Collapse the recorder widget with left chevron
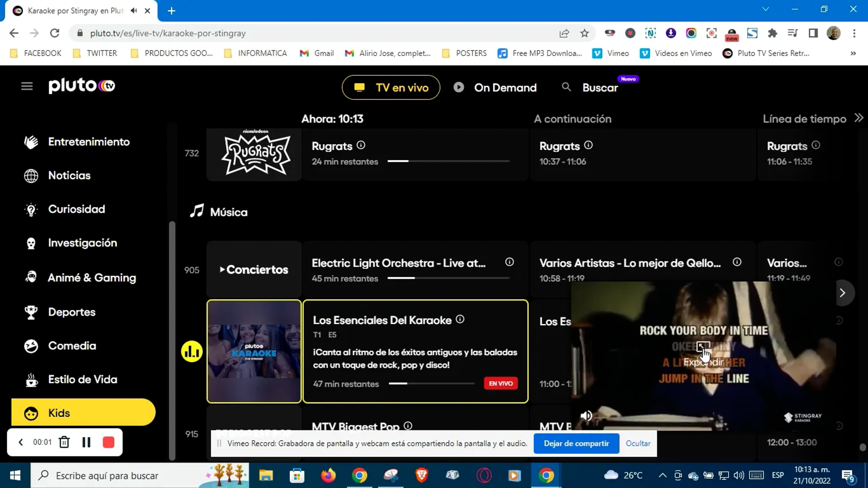The image size is (868, 488). click(21, 442)
